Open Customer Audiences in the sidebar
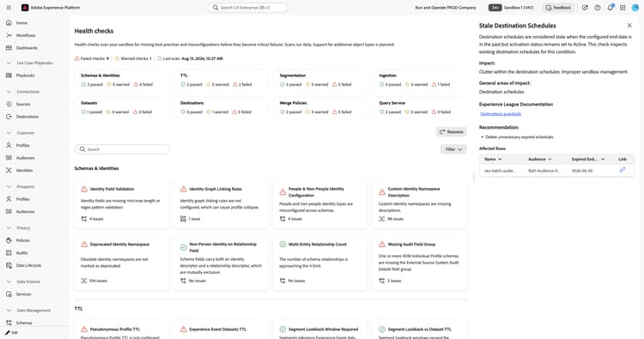 click(25, 158)
